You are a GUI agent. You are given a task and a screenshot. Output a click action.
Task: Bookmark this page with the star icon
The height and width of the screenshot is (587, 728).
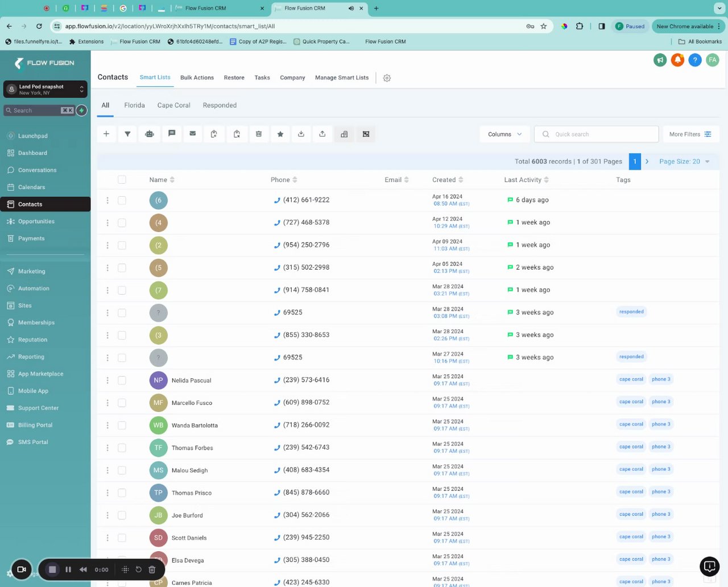(x=544, y=26)
